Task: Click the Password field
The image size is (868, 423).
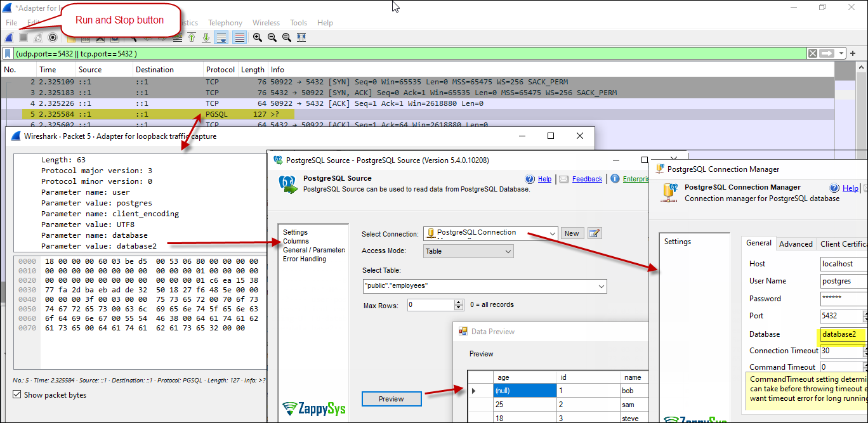Action: 843,298
